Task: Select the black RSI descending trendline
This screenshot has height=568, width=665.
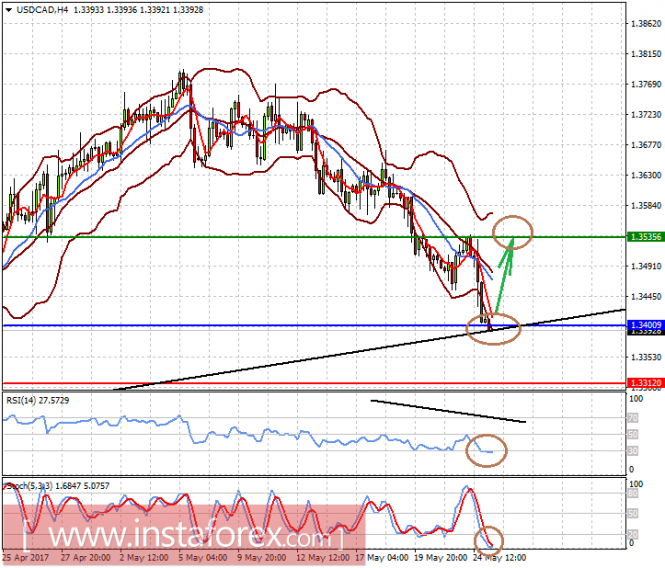Action: tap(448, 411)
